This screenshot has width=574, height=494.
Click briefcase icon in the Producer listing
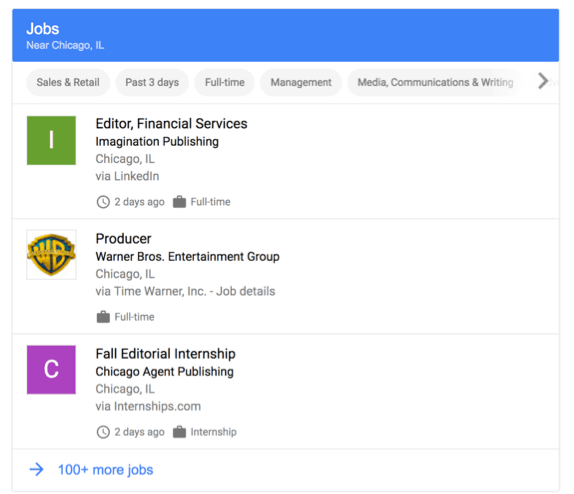tap(103, 317)
